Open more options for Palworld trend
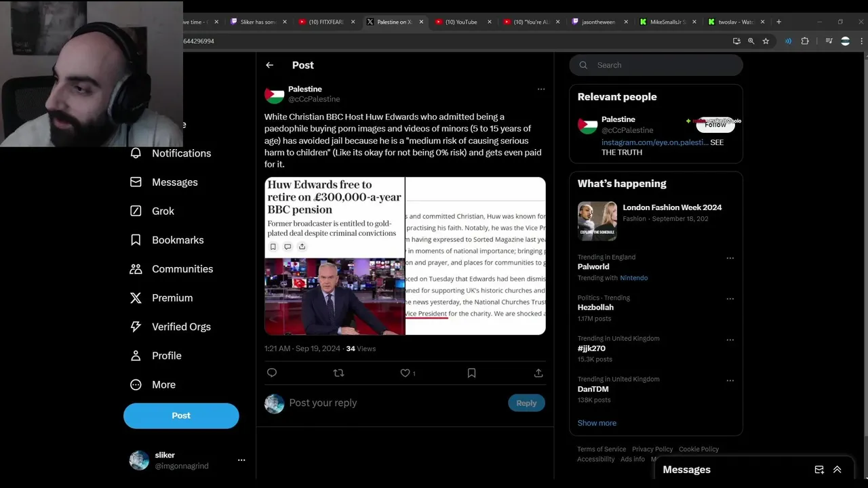This screenshot has height=488, width=868. (730, 258)
